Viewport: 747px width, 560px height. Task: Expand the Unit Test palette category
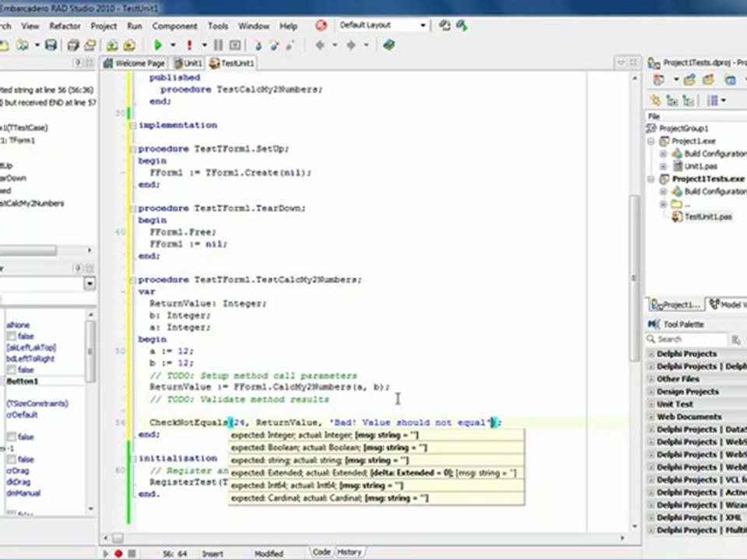tap(651, 404)
